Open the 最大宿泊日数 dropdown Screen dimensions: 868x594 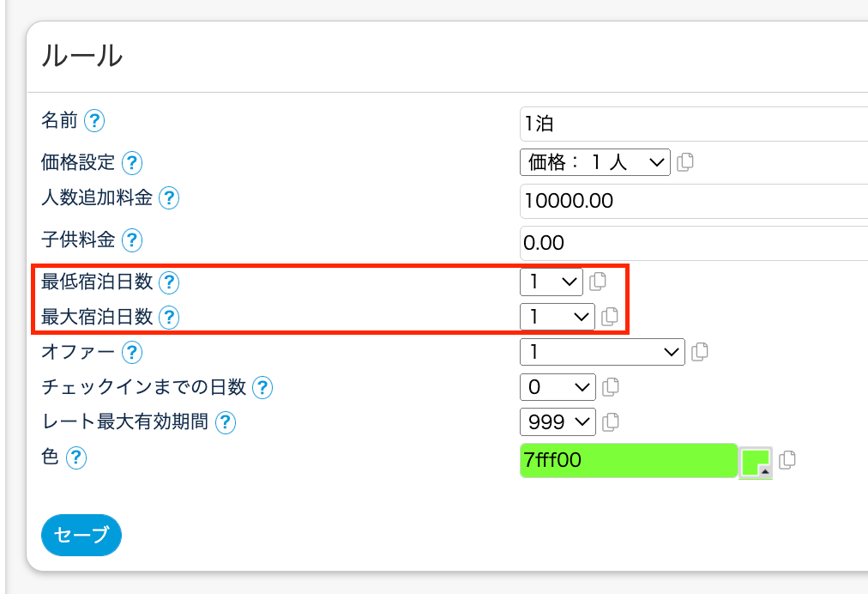pos(557,317)
